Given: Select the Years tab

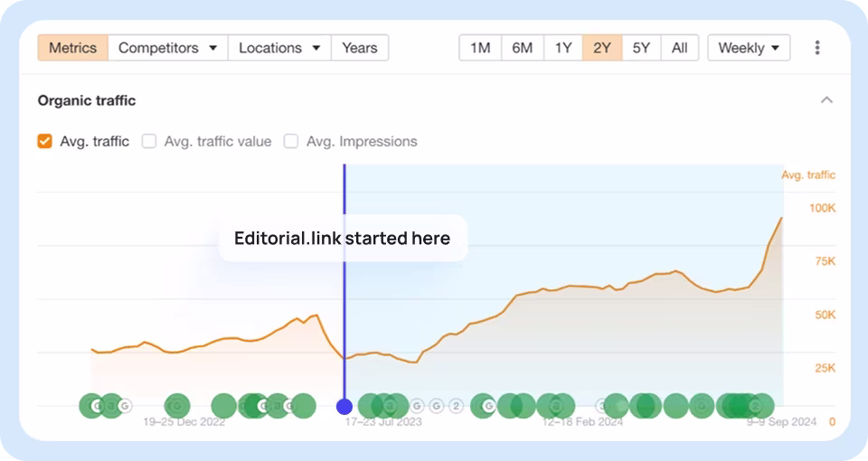Looking at the screenshot, I should pyautogui.click(x=360, y=48).
